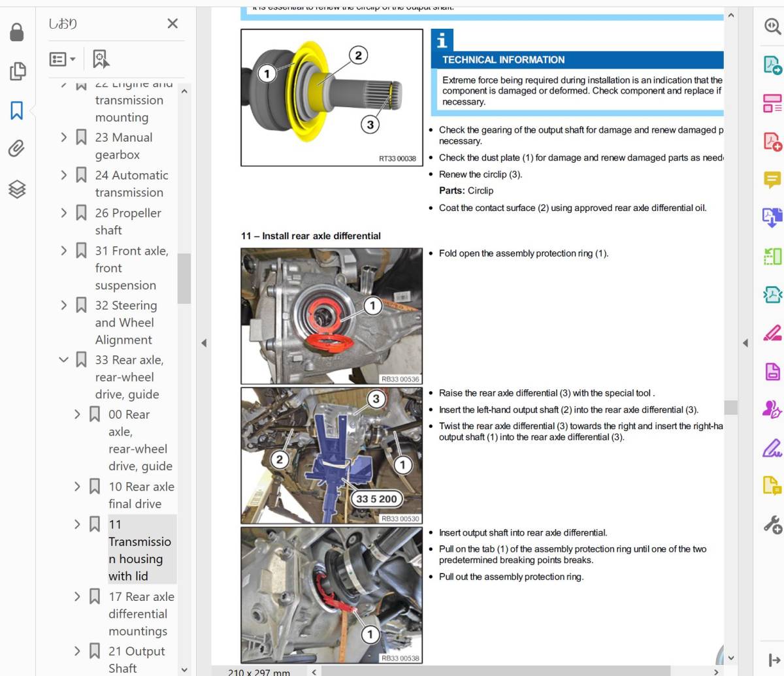The width and height of the screenshot is (784, 676).
Task: Click the document vertical scroll-down arrow
Action: (731, 658)
